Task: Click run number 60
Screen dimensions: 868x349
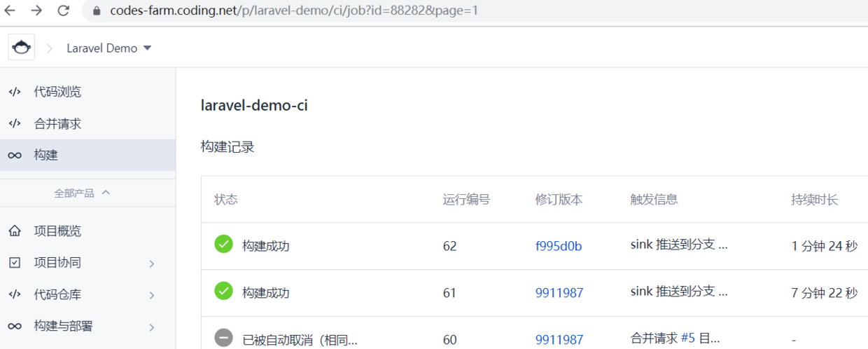Action: point(449,340)
